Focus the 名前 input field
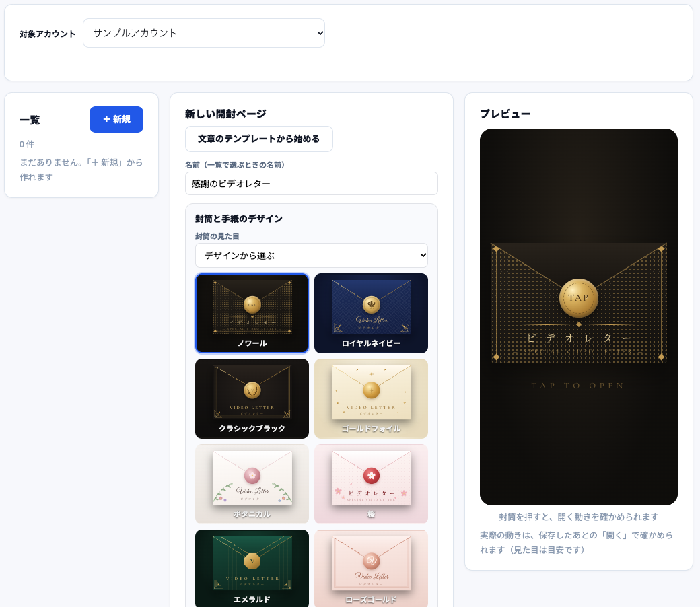The height and width of the screenshot is (607, 700). pos(311,184)
